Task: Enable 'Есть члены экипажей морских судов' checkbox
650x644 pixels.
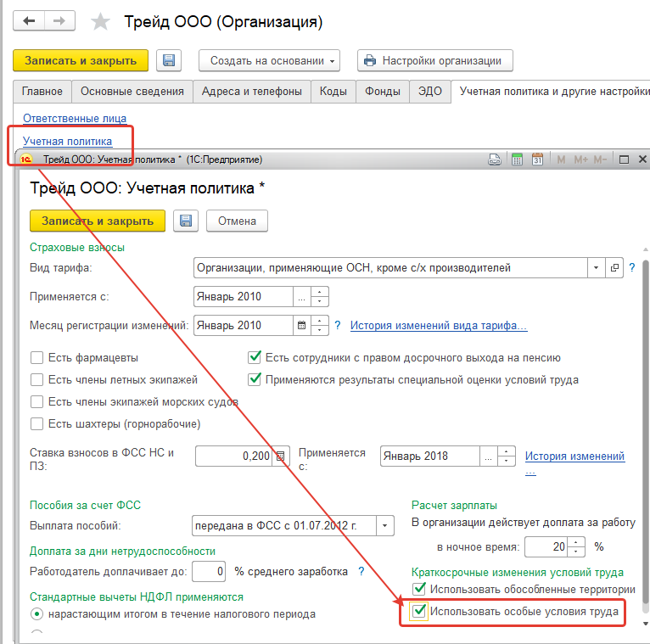Action: click(36, 401)
